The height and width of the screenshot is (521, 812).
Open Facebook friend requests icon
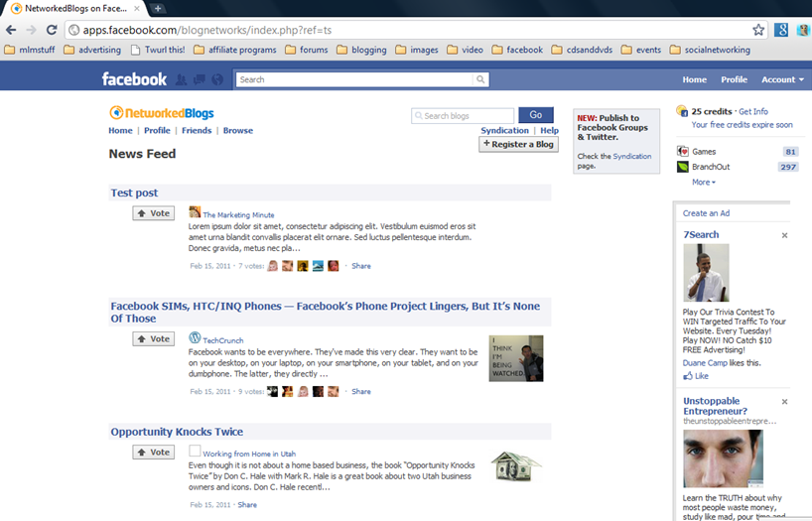click(182, 79)
